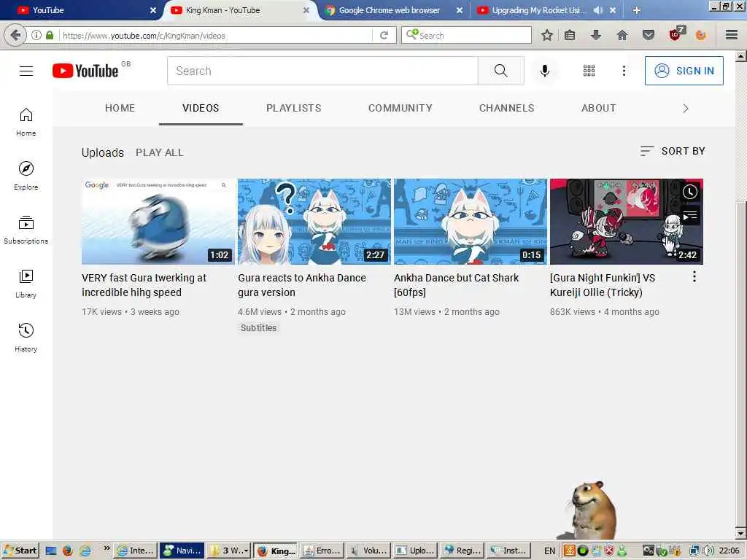Open Library in YouTube sidebar
The height and width of the screenshot is (560, 747).
click(x=26, y=284)
